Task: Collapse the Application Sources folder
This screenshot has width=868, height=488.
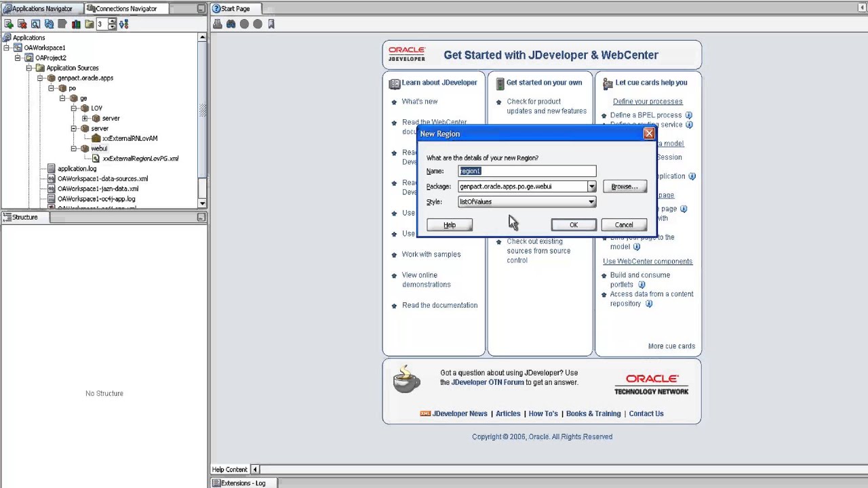Action: click(x=29, y=68)
